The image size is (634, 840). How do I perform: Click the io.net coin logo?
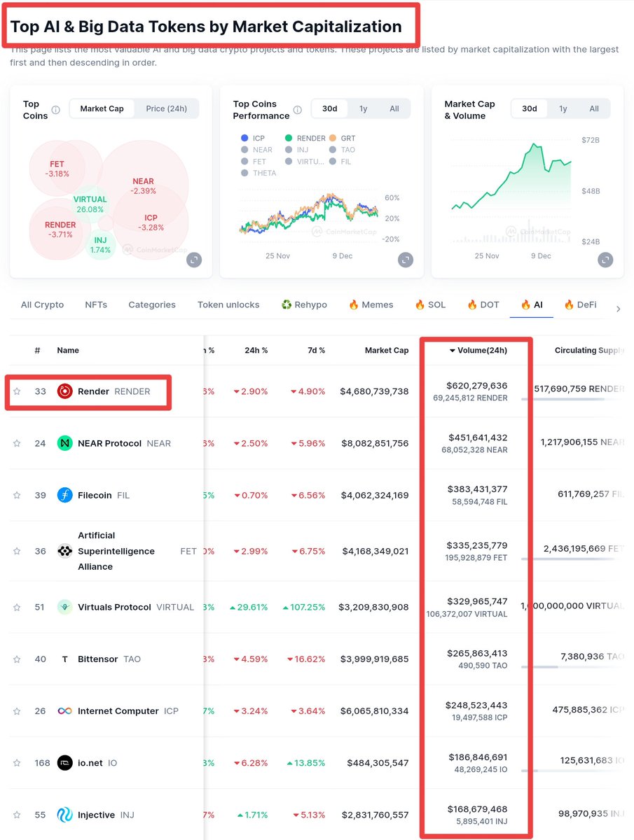64,762
